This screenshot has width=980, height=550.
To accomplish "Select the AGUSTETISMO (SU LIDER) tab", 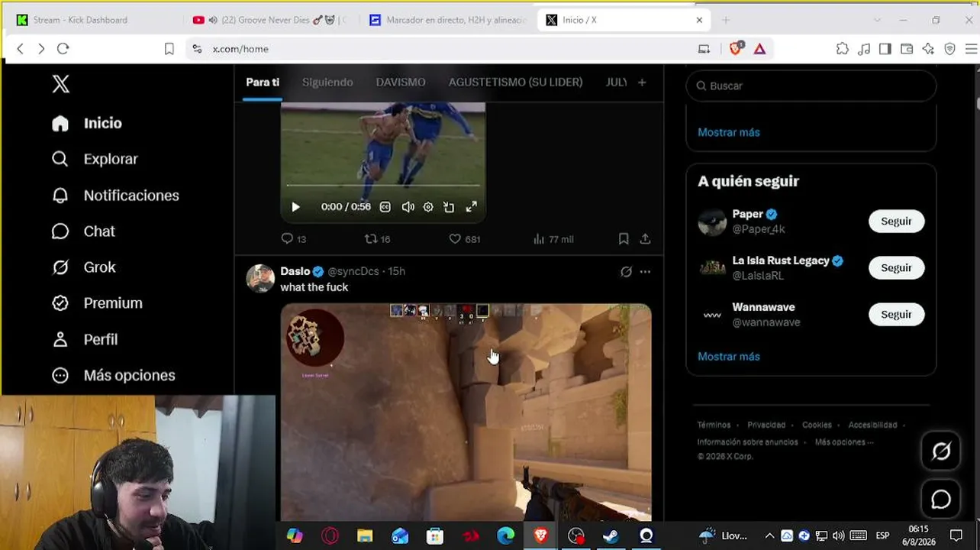I will pyautogui.click(x=515, y=82).
